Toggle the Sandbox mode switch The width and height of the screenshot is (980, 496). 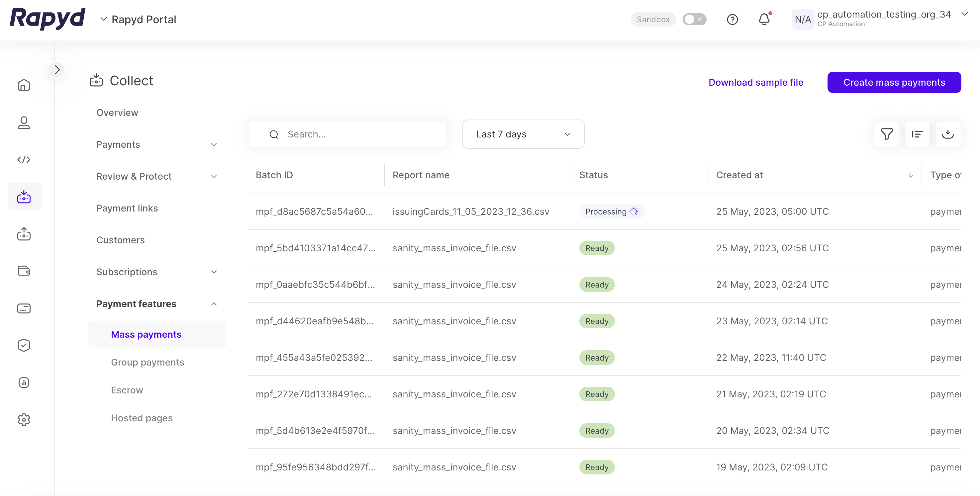[x=694, y=19]
